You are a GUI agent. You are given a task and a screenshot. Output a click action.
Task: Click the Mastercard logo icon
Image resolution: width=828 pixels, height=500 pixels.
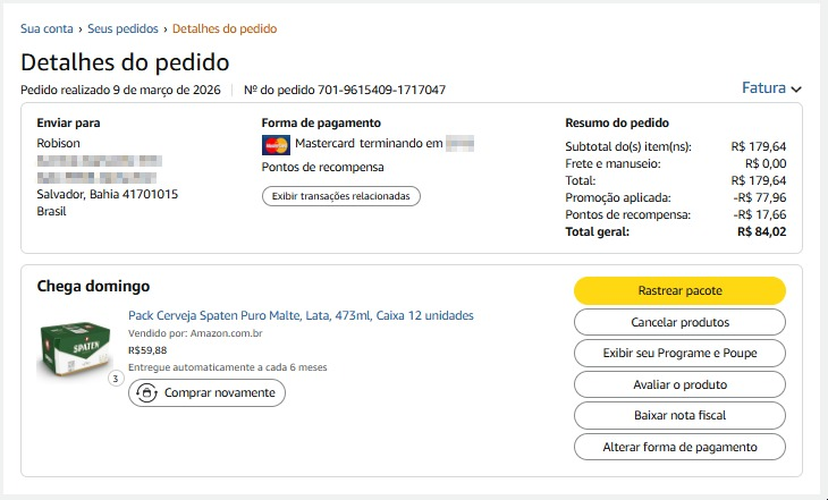pyautogui.click(x=276, y=145)
